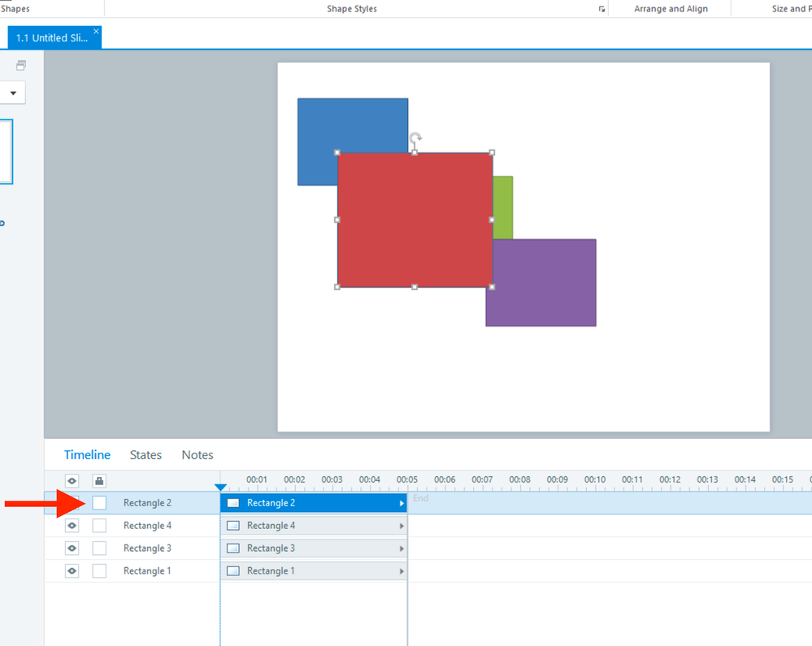The height and width of the screenshot is (646, 812).
Task: Expand arrow on Rectangle 4 timeline bar
Action: coord(402,526)
